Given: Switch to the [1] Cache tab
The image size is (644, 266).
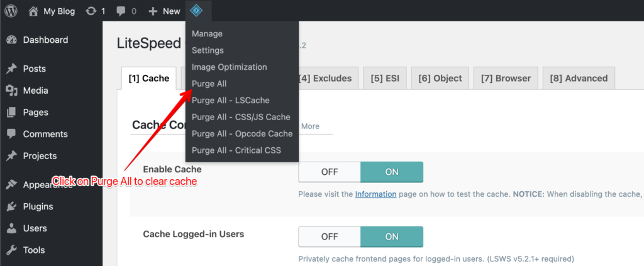Looking at the screenshot, I should [149, 79].
